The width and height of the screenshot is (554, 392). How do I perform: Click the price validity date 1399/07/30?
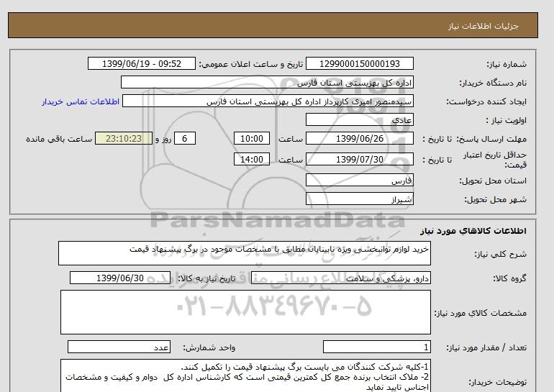(x=359, y=159)
